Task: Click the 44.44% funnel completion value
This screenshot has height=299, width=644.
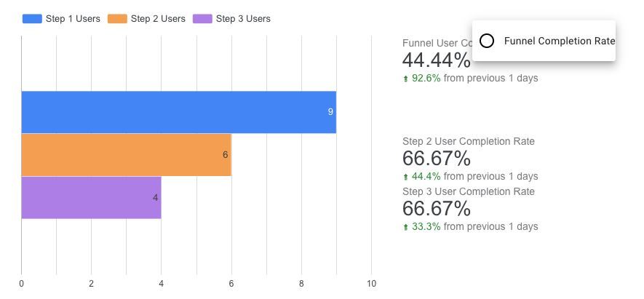Action: point(436,60)
